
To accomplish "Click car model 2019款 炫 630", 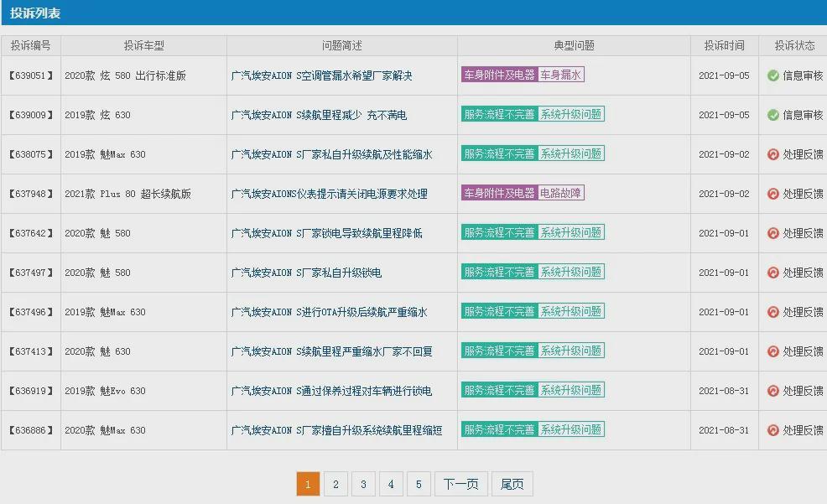I will coord(97,115).
